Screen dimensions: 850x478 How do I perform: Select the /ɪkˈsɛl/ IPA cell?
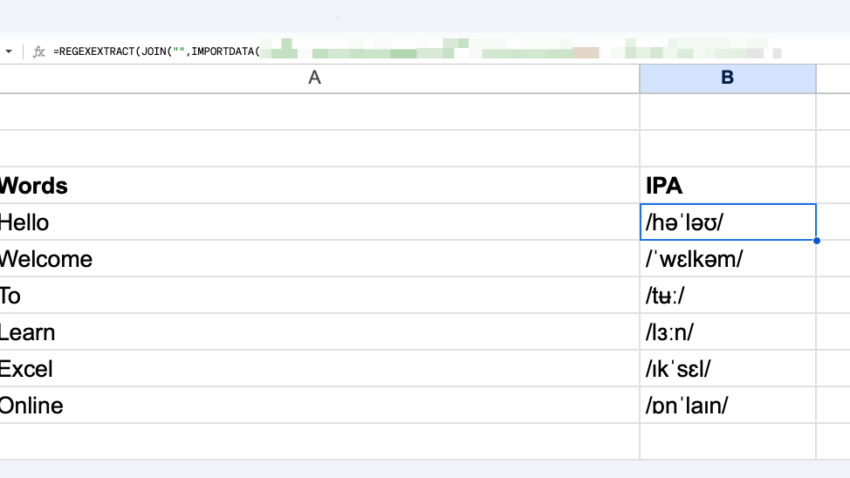(x=727, y=369)
